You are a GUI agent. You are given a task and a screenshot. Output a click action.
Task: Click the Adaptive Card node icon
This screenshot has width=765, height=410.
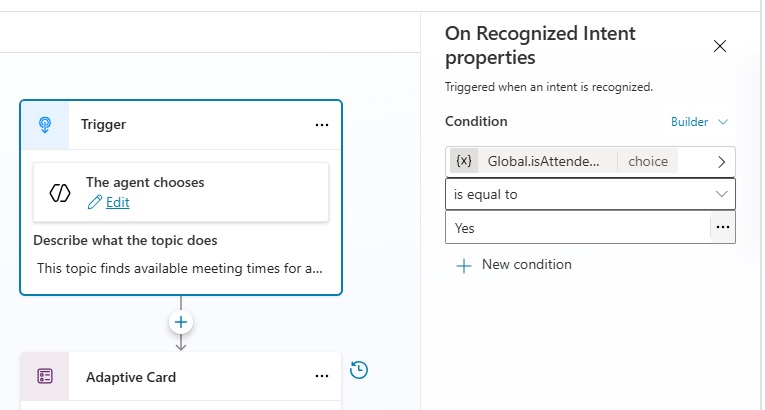coord(45,376)
